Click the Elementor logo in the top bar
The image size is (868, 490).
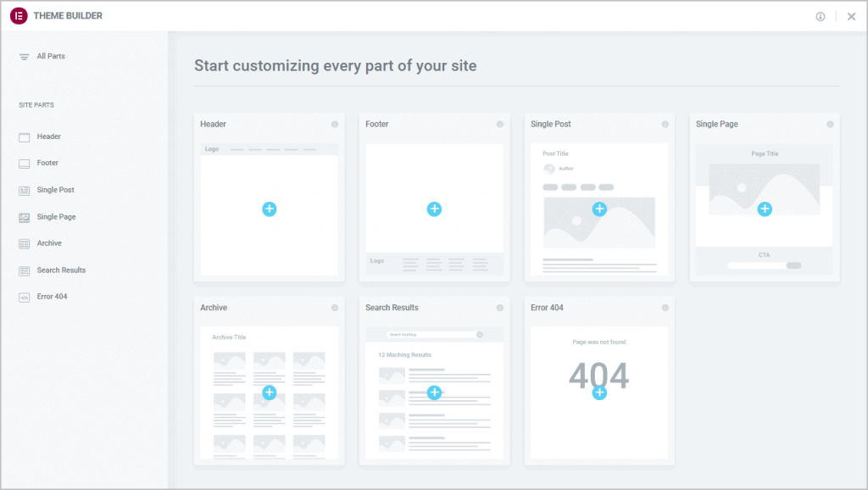pyautogui.click(x=18, y=15)
